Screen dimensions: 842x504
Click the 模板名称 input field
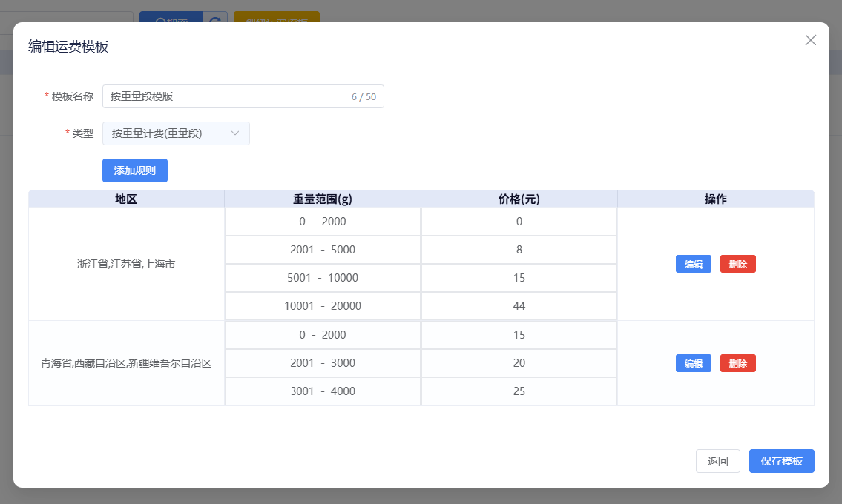click(x=243, y=96)
